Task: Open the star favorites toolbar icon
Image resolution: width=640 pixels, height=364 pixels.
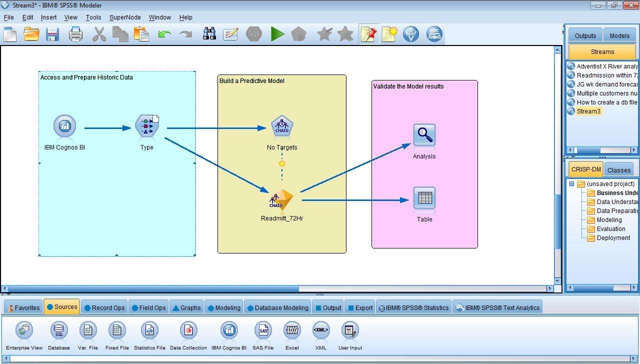Action: [324, 34]
